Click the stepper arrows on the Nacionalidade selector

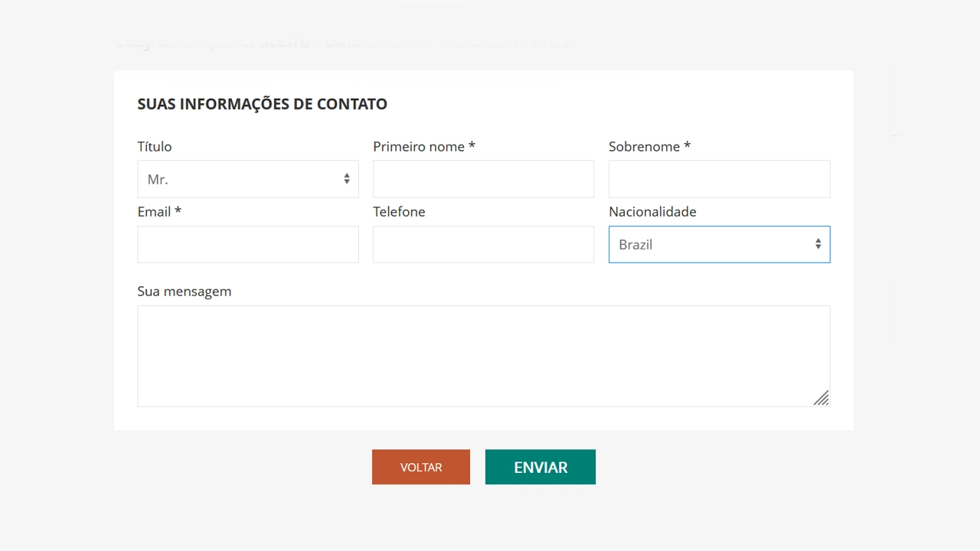coord(818,244)
